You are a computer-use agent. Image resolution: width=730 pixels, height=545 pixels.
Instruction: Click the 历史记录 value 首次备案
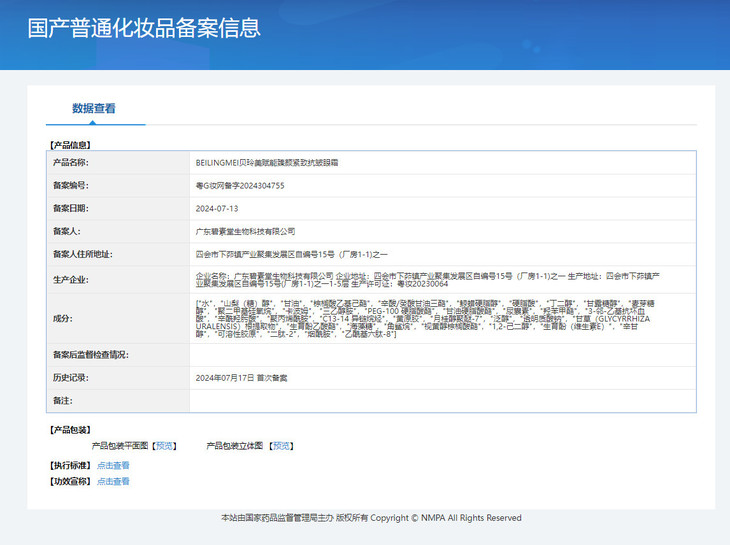point(242,378)
